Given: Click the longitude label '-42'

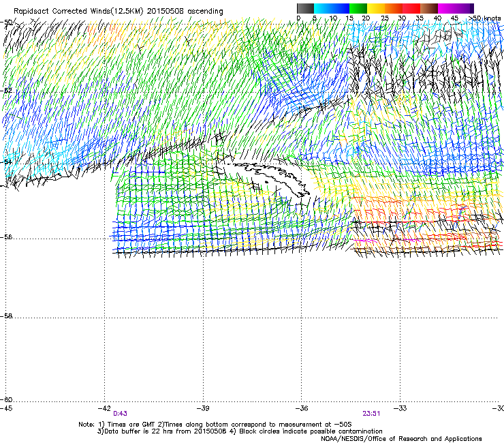Looking at the screenshot, I should [x=104, y=408].
